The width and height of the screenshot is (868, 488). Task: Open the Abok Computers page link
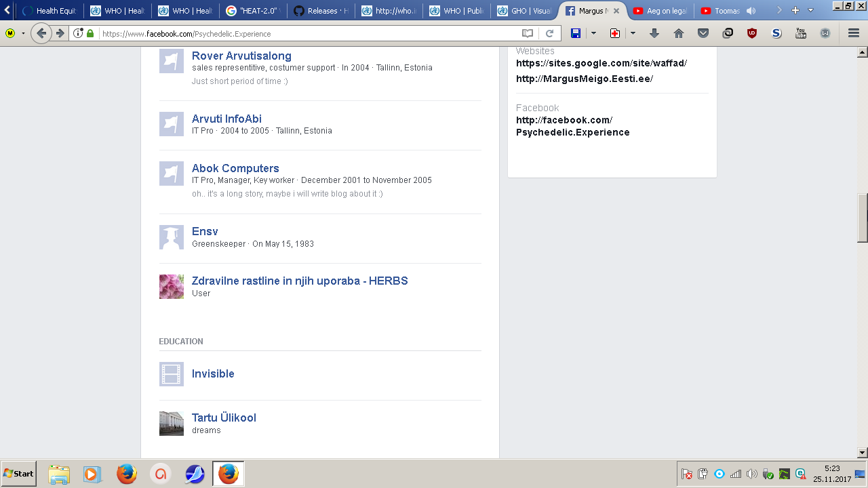[x=235, y=168]
